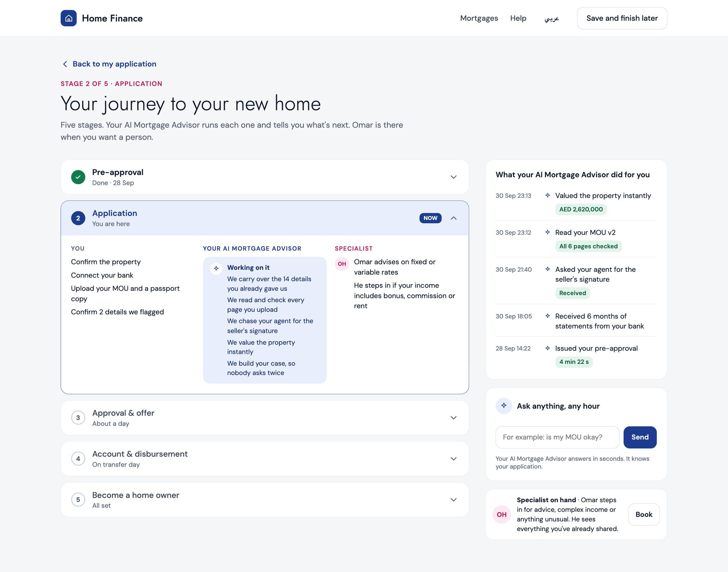The image size is (728, 572).
Task: Click the 'For example: is my MOU okay?' input
Action: [557, 437]
